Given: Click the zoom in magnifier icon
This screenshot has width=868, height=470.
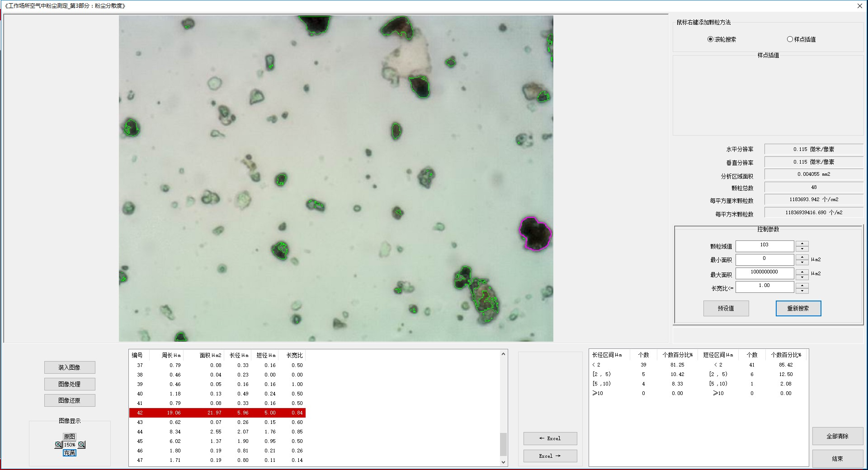Looking at the screenshot, I should pos(58,445).
